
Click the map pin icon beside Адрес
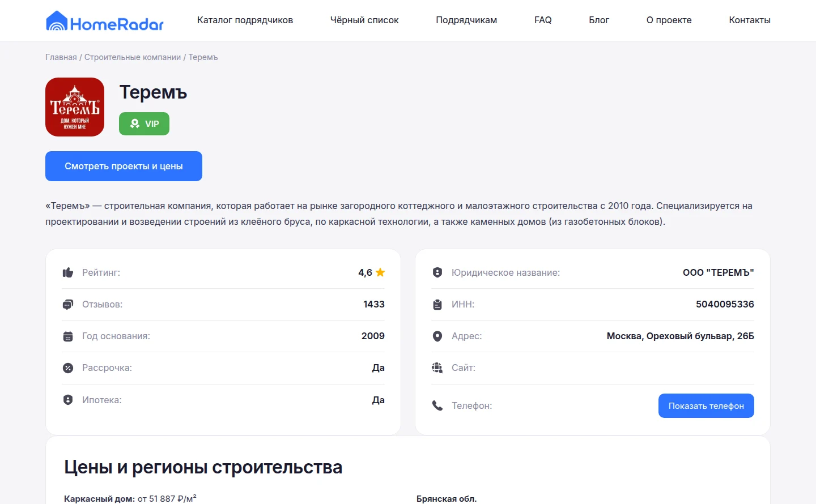pos(437,336)
